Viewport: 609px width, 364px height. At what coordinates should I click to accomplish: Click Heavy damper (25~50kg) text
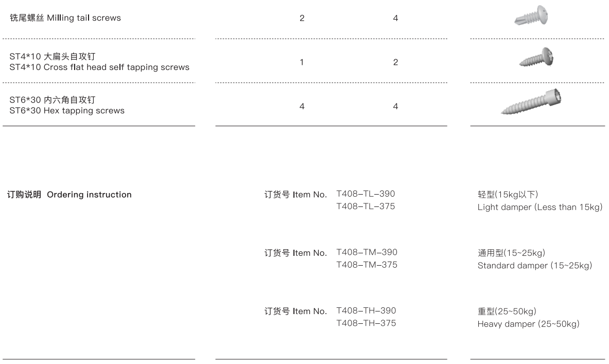tap(528, 324)
